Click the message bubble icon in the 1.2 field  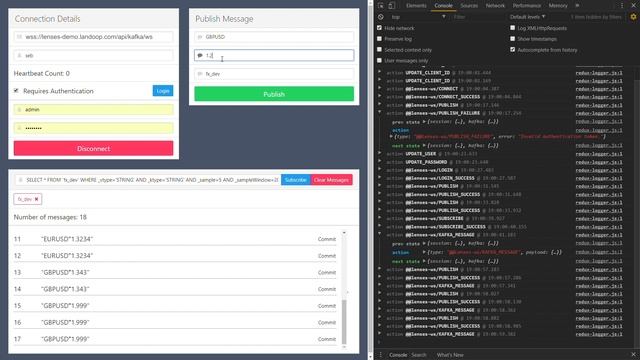tap(200, 56)
